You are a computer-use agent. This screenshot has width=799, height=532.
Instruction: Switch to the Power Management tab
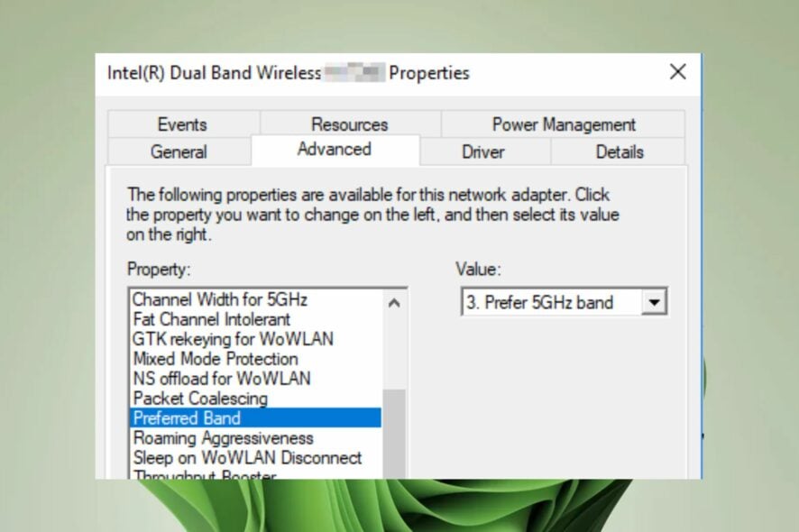(x=563, y=124)
